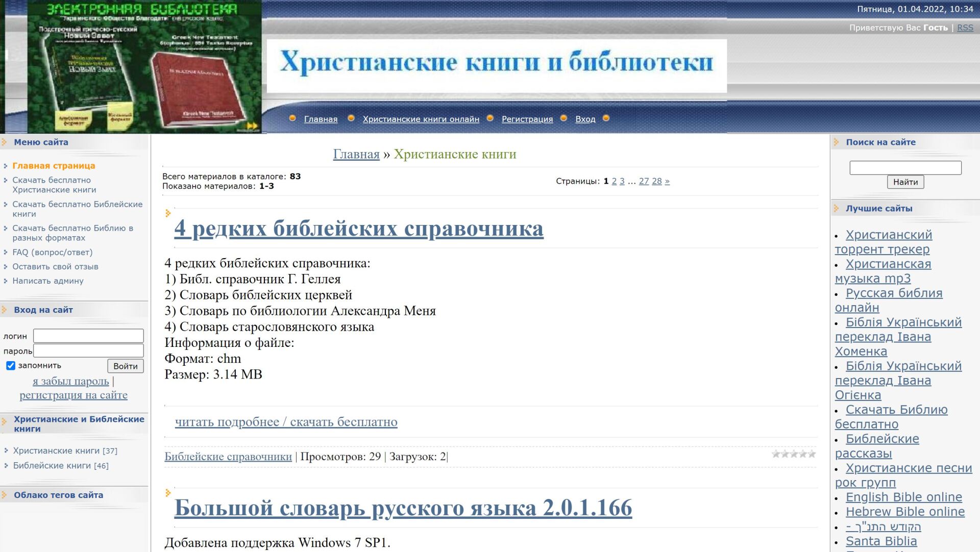The image size is (980, 552).
Task: Click the Христианские книги и библиотеки site title banner
Action: click(497, 66)
